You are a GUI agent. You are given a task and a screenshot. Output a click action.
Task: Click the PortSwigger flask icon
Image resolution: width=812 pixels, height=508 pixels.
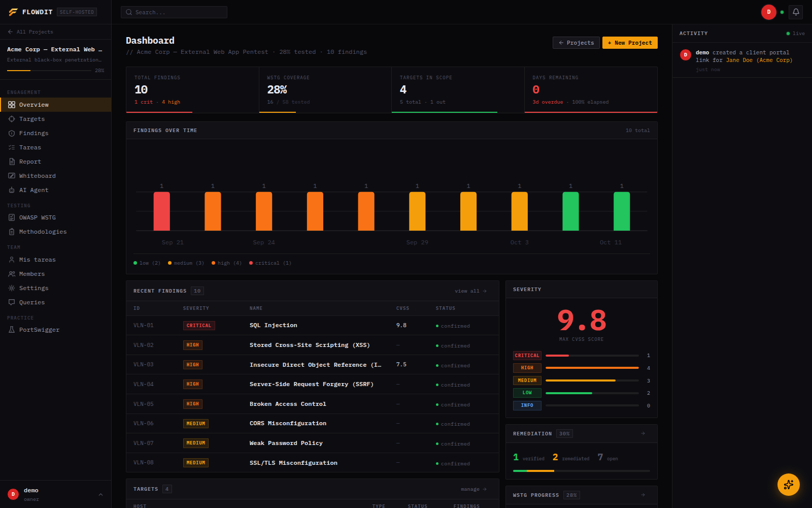pyautogui.click(x=12, y=330)
